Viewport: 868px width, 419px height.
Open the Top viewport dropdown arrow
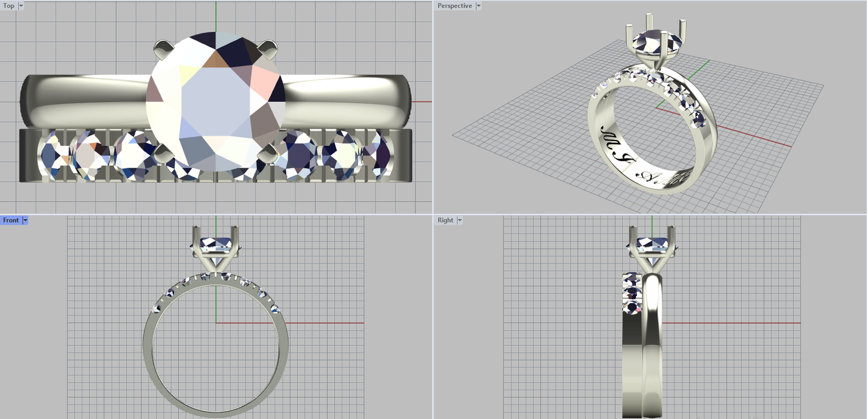(21, 6)
